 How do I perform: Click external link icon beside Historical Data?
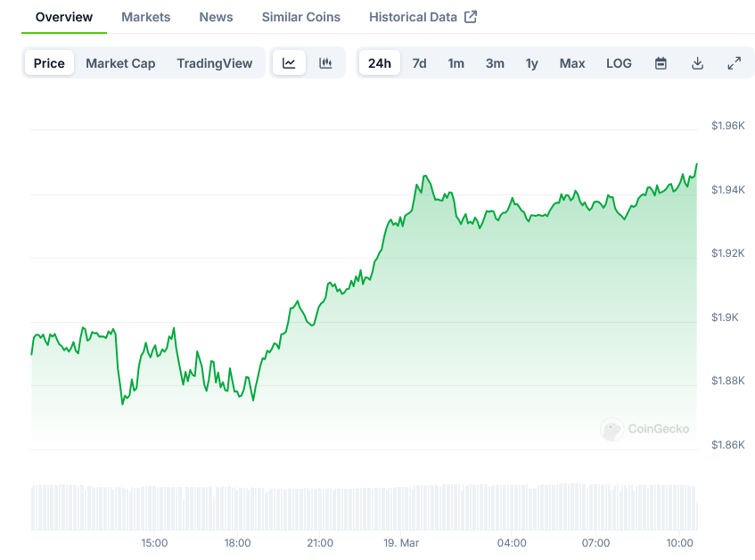[471, 17]
